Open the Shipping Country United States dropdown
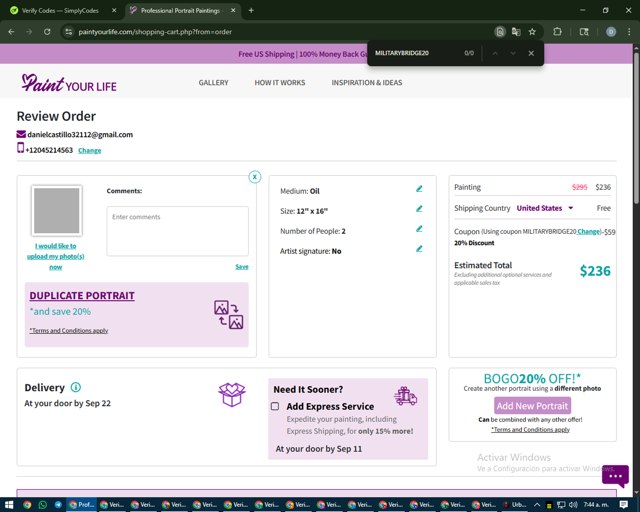This screenshot has width=640, height=512. [x=545, y=208]
